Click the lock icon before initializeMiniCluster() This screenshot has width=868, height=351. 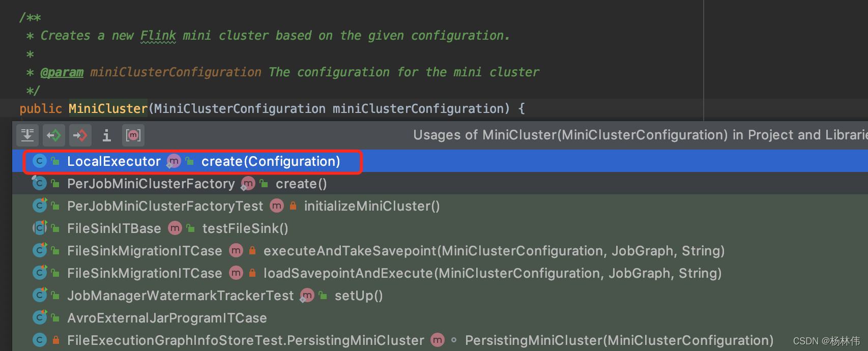coord(293,206)
